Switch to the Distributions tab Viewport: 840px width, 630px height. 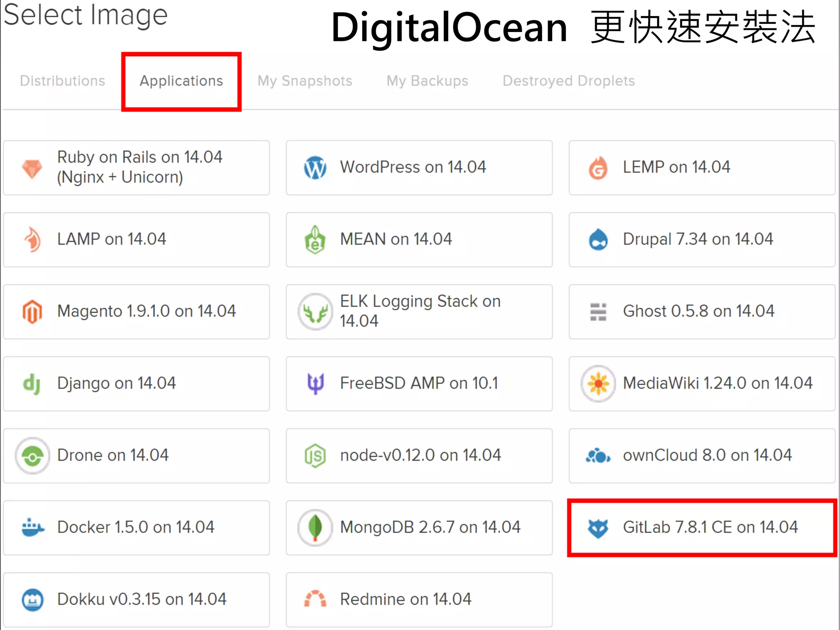(x=62, y=81)
